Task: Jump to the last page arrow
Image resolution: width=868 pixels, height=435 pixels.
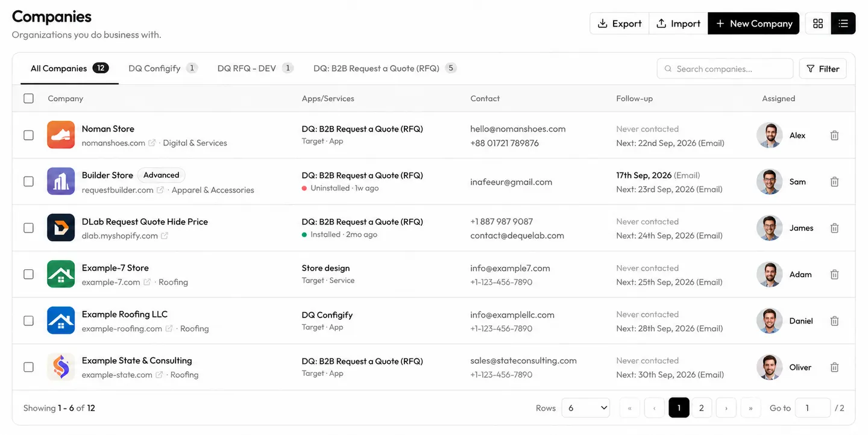Action: [750, 408]
